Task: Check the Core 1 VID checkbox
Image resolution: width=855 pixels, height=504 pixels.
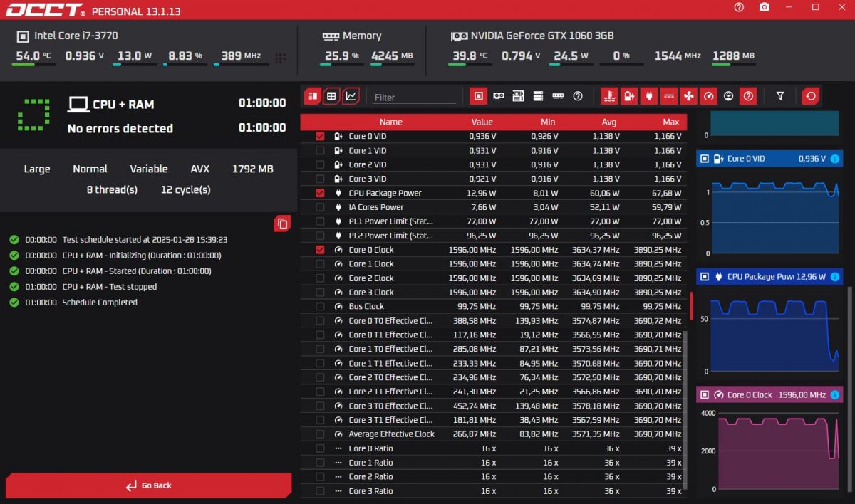Action: click(320, 150)
